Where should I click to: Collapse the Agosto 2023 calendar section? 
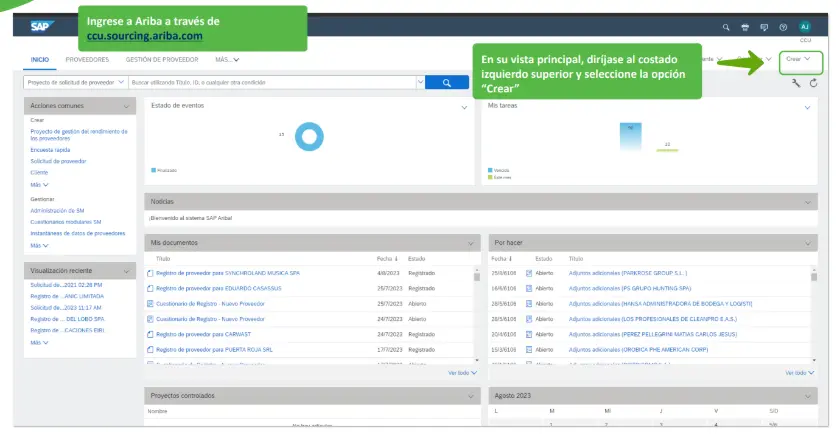click(807, 396)
